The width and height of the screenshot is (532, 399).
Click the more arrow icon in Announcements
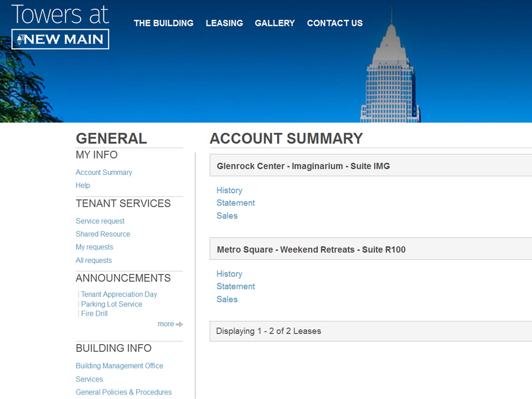[180, 324]
